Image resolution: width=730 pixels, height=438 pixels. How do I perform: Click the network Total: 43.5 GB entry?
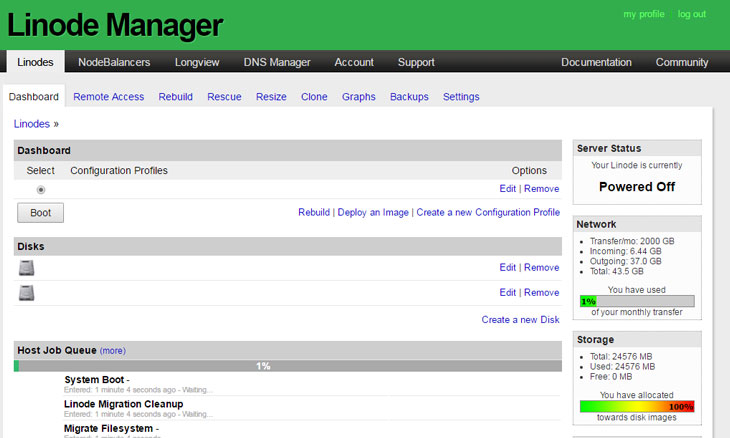pos(616,271)
